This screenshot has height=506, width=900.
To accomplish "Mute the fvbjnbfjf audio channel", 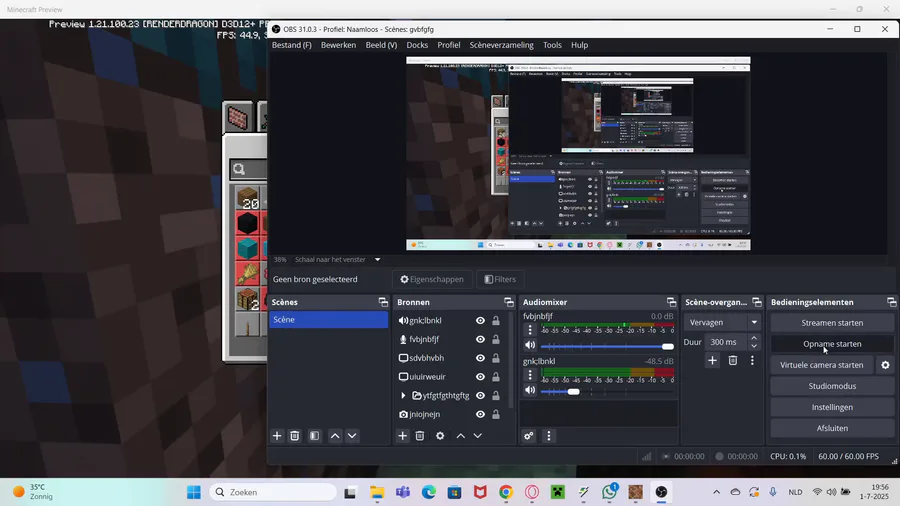I will 530,345.
